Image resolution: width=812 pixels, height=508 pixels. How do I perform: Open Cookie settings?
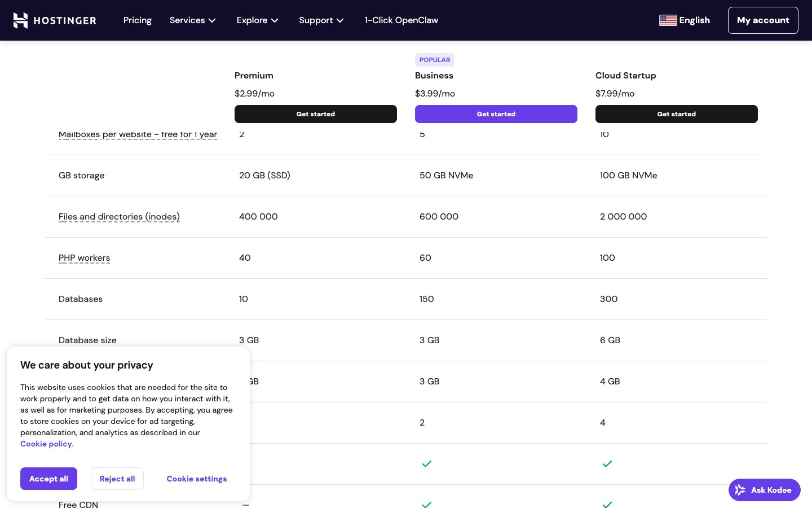(197, 479)
